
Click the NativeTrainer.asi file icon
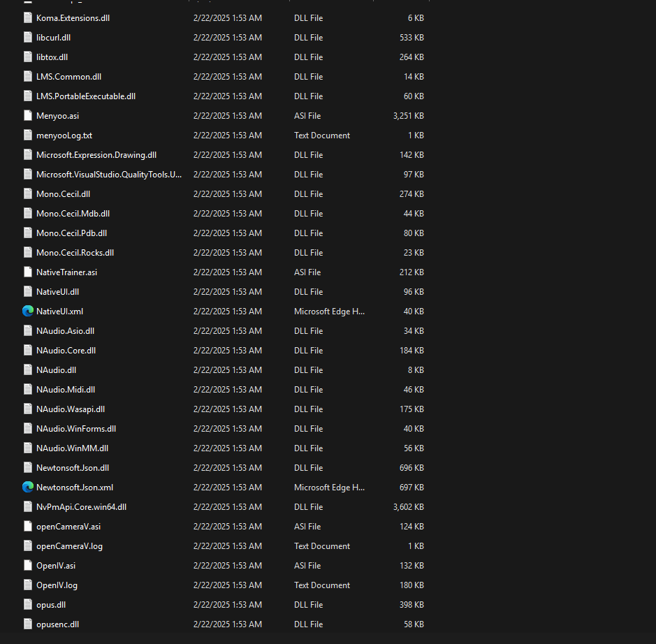pyautogui.click(x=28, y=272)
